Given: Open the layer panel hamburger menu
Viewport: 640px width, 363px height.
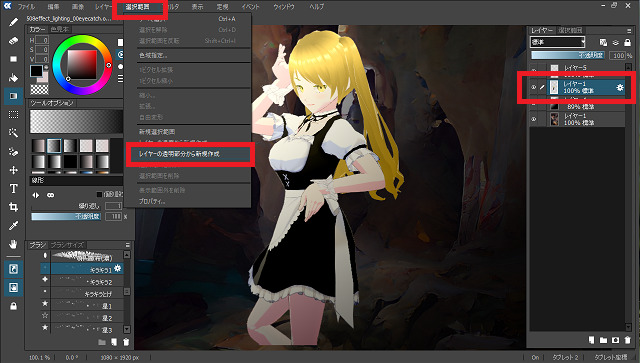Looking at the screenshot, I should pos(629,31).
